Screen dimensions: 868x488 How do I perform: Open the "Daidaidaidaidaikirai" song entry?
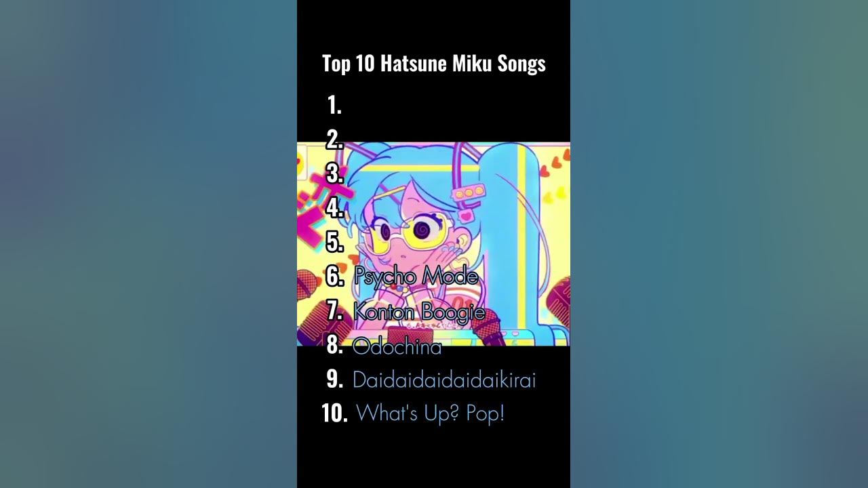coord(444,380)
